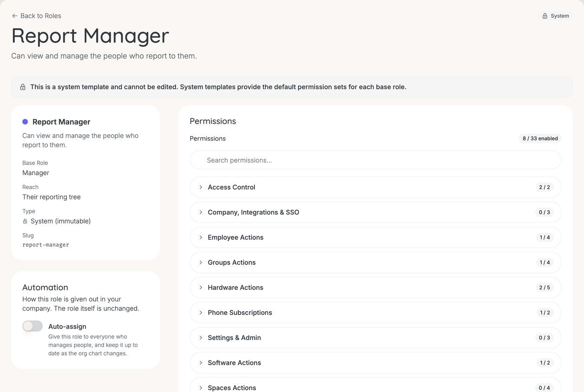Click the 8 / 33 enabled badge

[540, 138]
